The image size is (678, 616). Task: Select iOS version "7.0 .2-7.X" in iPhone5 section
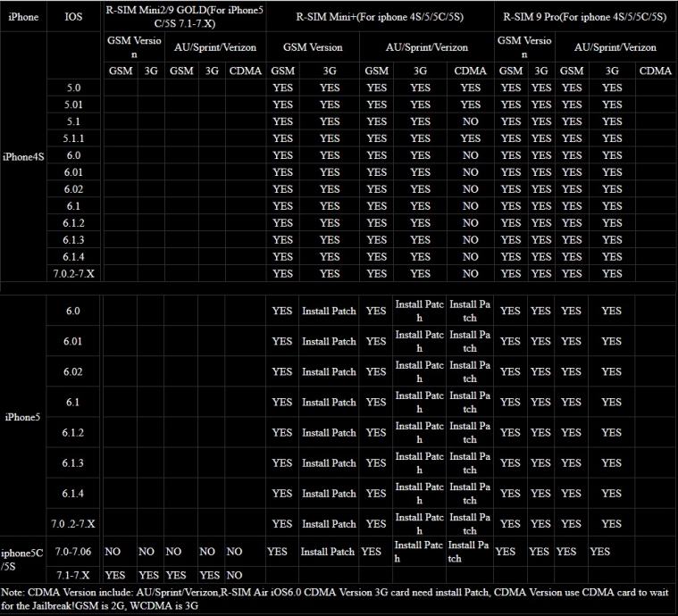point(73,524)
